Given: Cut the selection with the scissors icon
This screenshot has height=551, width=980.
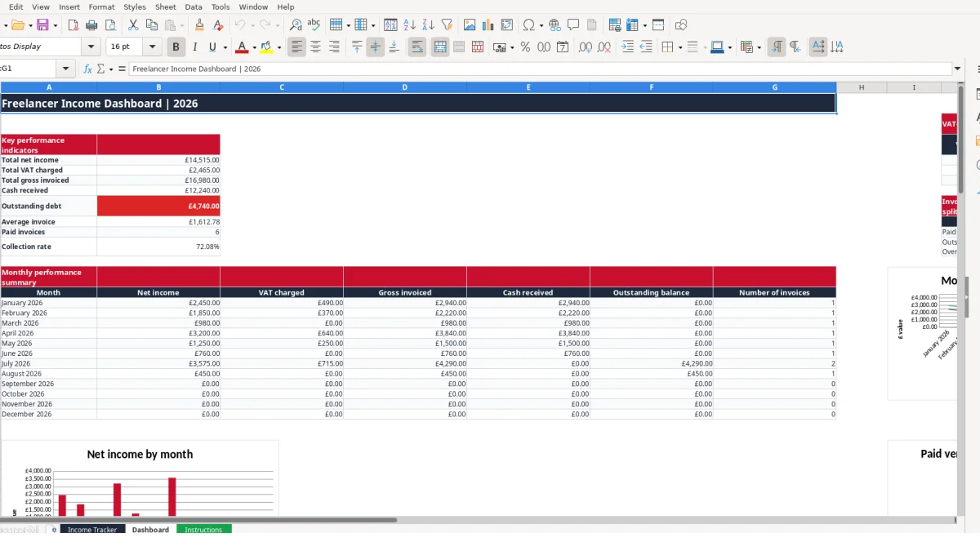Looking at the screenshot, I should pos(133,25).
